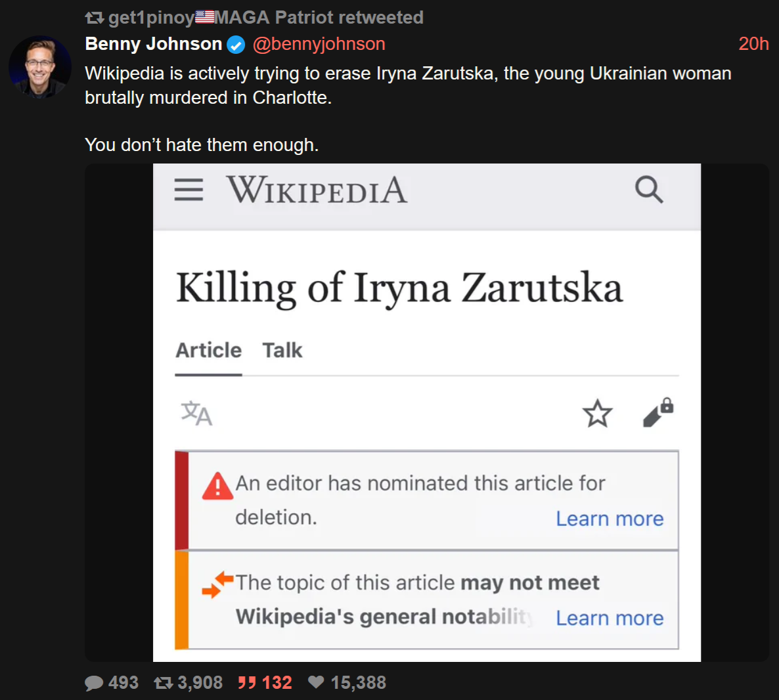Click 'may not meet' notability notice text
Screen dimensions: 779x700
tap(529, 582)
